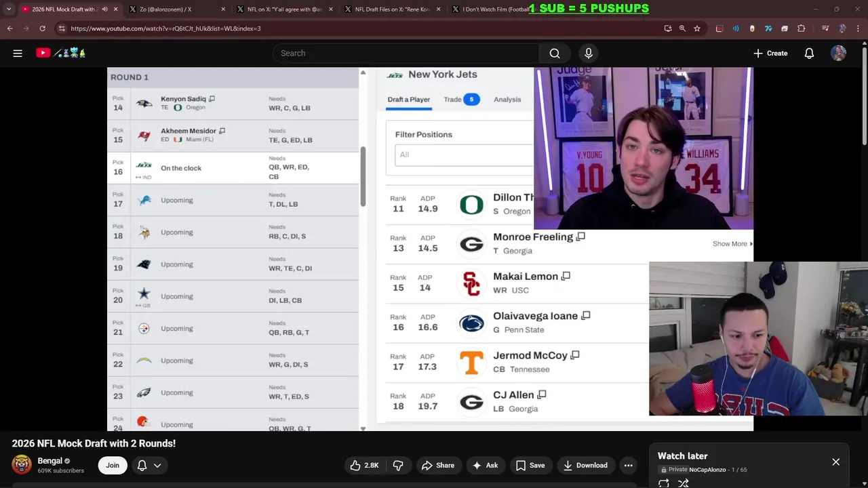Open Chrome three-dot menu
This screenshot has height=488, width=868.
(859, 28)
